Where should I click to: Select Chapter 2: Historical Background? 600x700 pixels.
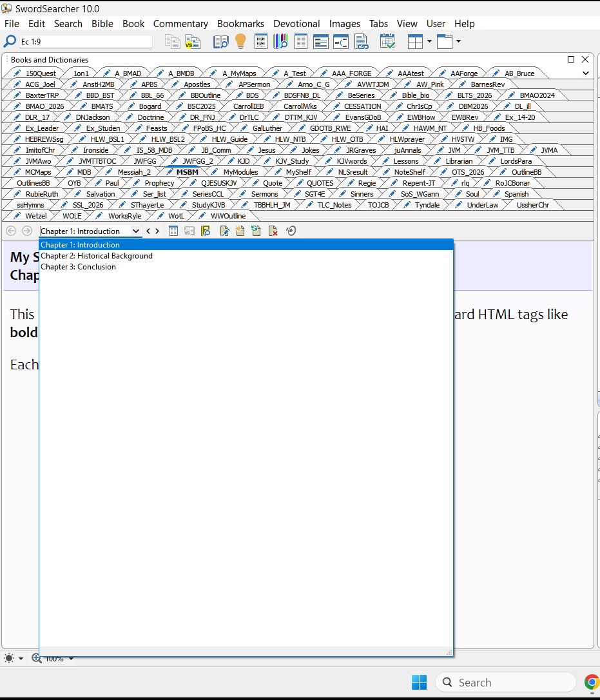pos(246,256)
